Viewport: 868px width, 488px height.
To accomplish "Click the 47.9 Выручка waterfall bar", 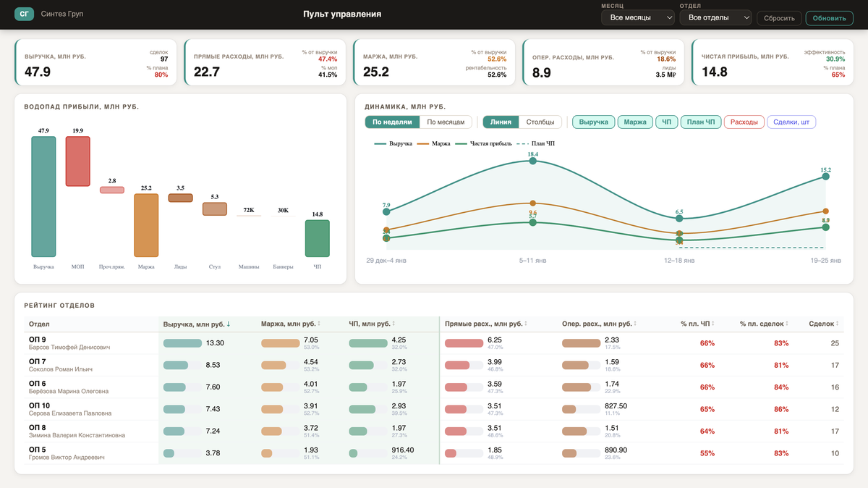I will click(43, 196).
